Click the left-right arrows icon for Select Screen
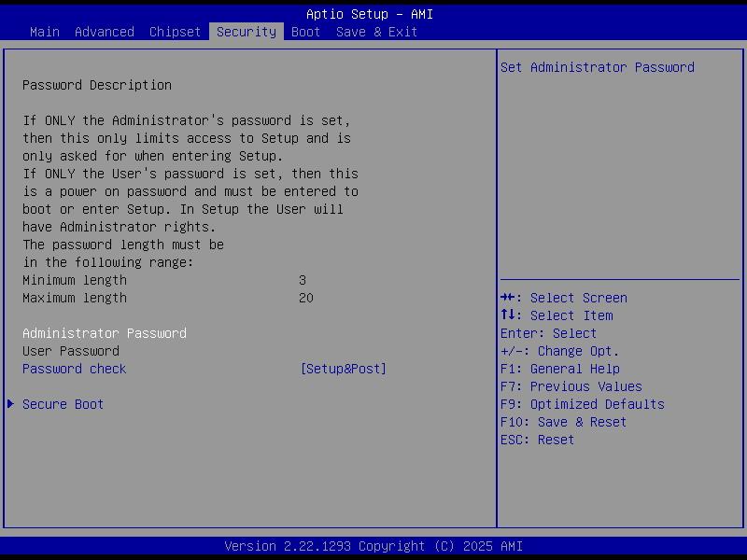This screenshot has width=747, height=560. tap(507, 298)
